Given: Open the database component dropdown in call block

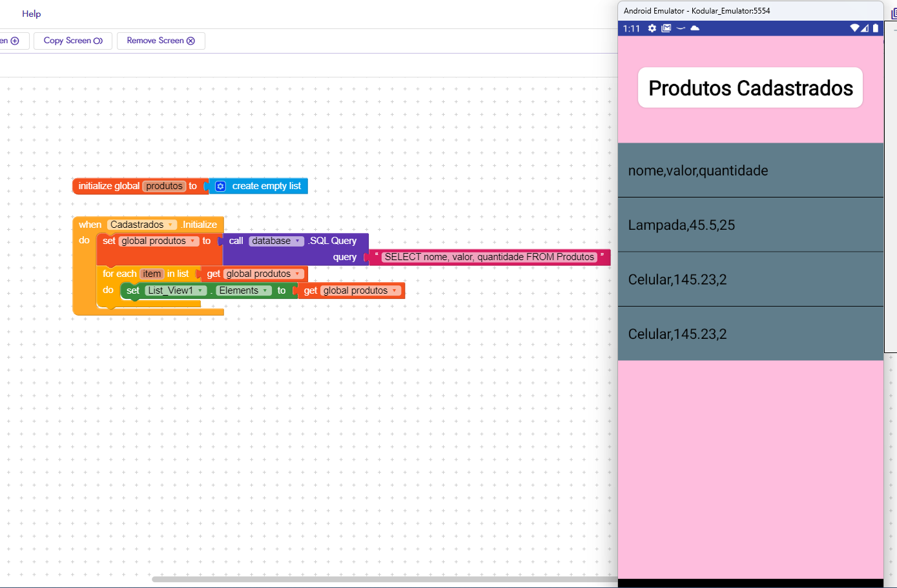Looking at the screenshot, I should (x=298, y=241).
